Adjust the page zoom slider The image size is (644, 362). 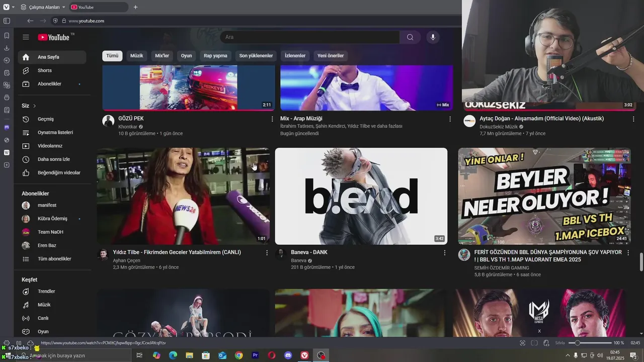click(590, 343)
